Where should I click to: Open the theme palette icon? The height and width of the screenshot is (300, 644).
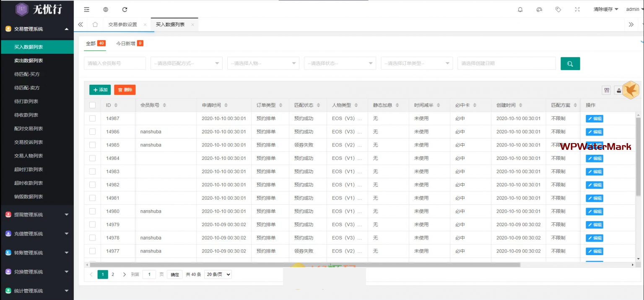539,9
